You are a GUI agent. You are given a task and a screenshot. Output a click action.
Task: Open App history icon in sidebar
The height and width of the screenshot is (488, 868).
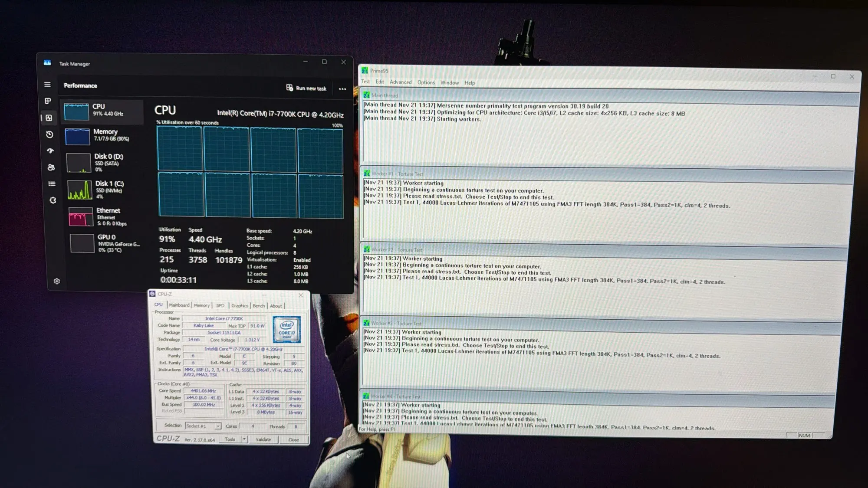(49, 134)
